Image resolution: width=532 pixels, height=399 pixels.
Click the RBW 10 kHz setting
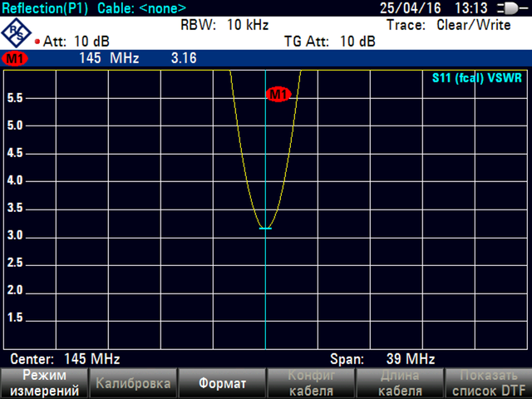(224, 25)
